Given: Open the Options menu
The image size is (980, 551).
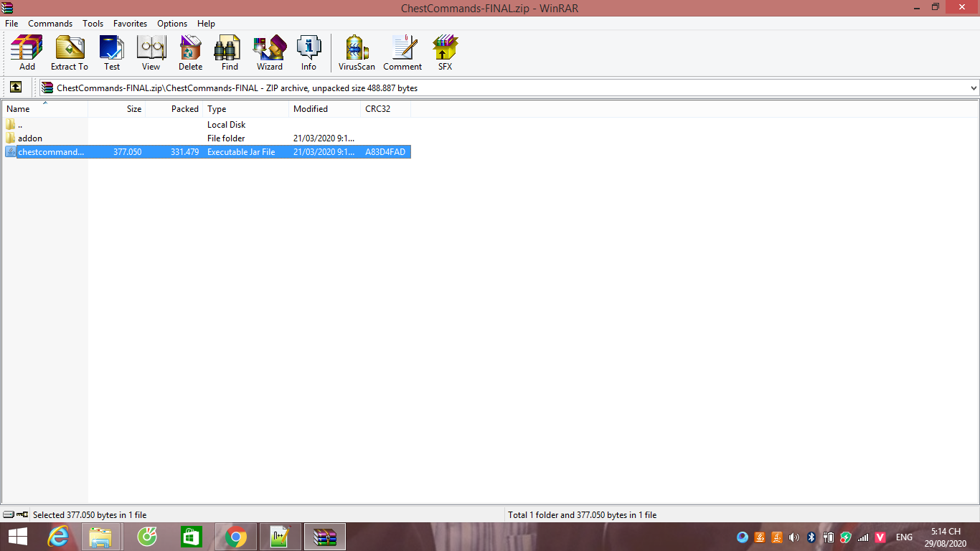Looking at the screenshot, I should [x=172, y=24].
